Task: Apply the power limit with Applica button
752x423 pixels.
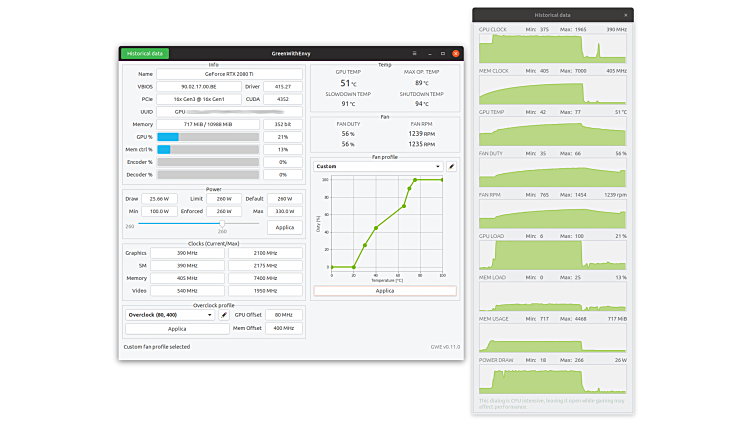Action: tap(284, 228)
